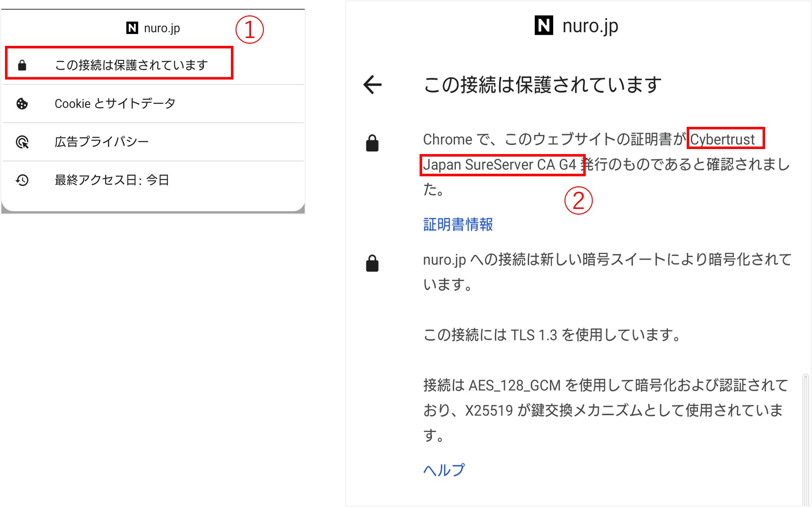Click the history clock icon
812x507 pixels.
pos(22,180)
